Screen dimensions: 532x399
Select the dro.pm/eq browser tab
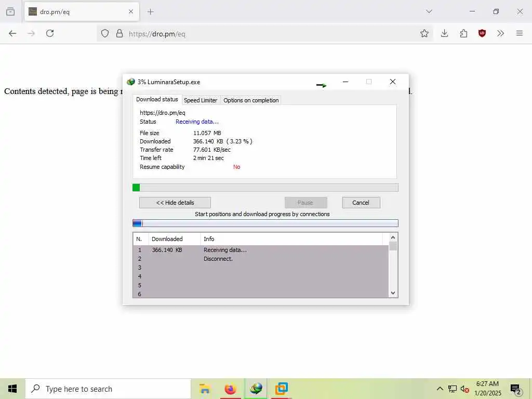pos(82,12)
